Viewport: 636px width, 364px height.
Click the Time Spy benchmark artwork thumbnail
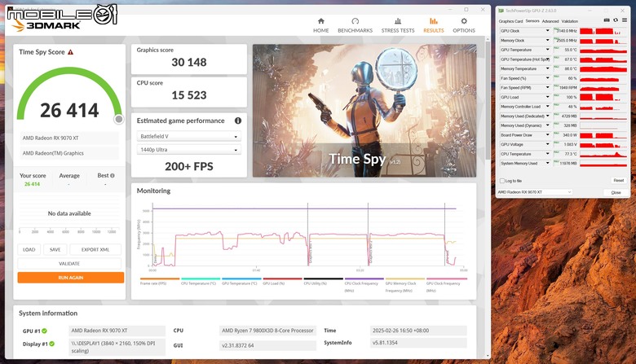(364, 111)
